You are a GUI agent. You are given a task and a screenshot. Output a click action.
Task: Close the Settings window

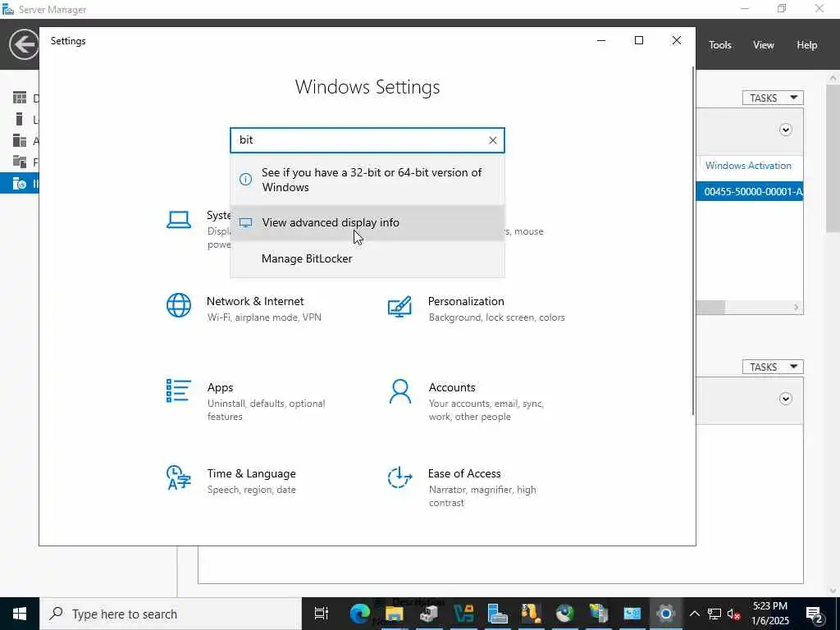click(x=677, y=40)
